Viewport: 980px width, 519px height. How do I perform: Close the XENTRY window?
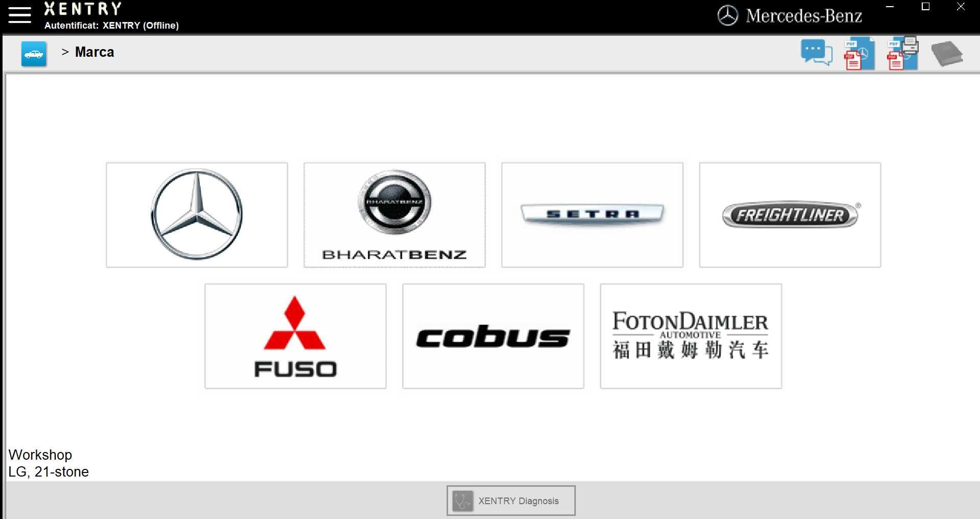961,7
